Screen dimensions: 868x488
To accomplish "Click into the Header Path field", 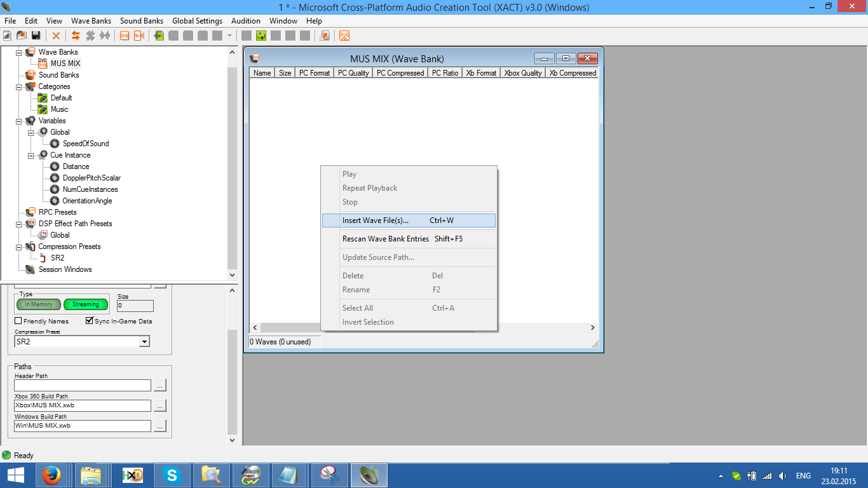I will [83, 385].
